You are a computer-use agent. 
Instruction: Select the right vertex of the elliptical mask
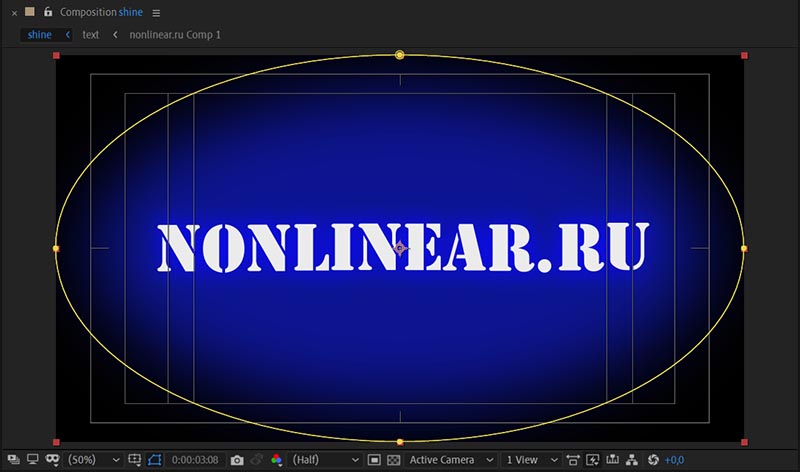point(744,249)
